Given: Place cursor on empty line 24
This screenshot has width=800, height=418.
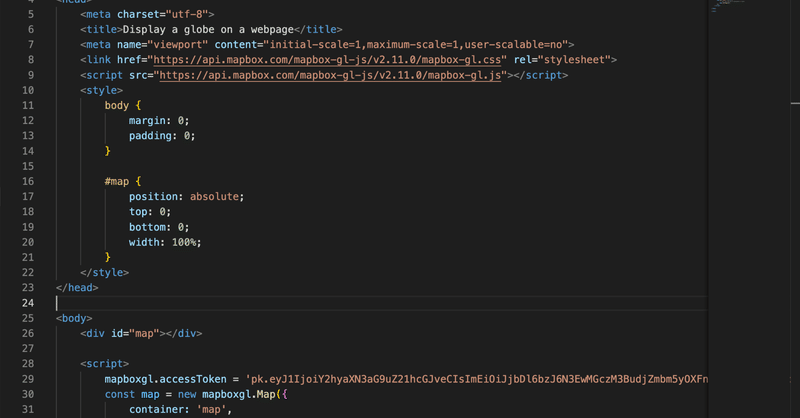Looking at the screenshot, I should click(382, 303).
